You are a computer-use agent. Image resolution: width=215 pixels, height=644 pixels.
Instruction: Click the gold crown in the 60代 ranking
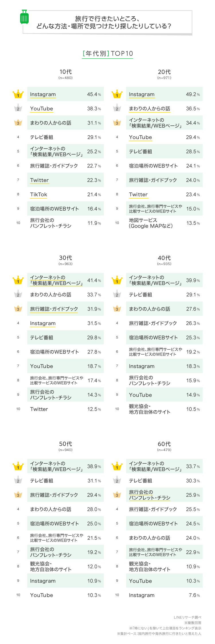(117, 466)
